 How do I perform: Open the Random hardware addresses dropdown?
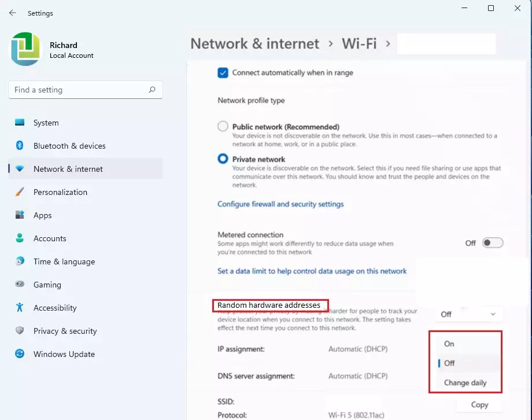[x=468, y=314]
